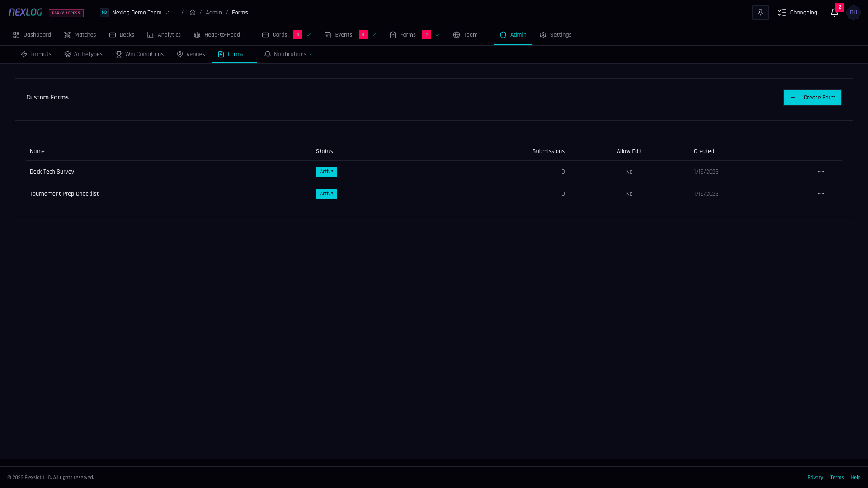Image resolution: width=868 pixels, height=488 pixels.
Task: Click the Name column header
Action: (x=37, y=151)
